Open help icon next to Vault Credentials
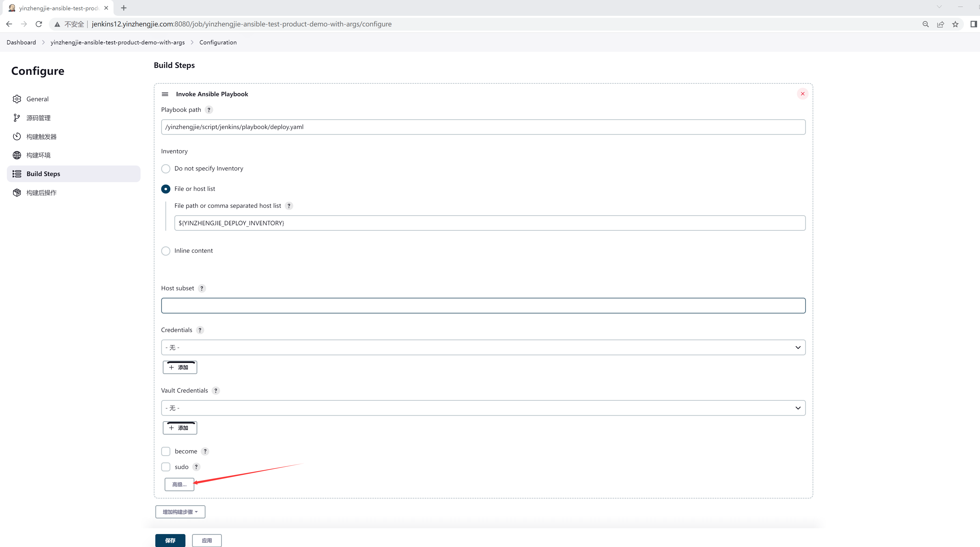Image resolution: width=980 pixels, height=547 pixels. 216,390
